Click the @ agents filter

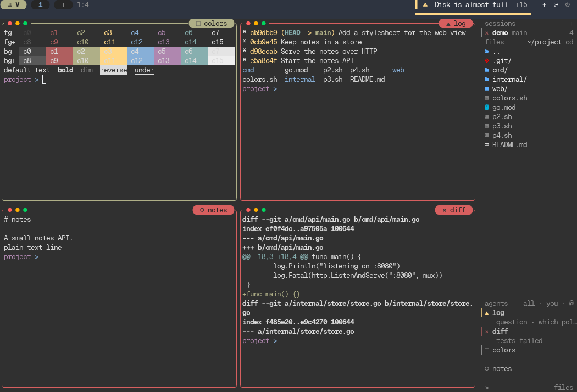click(x=571, y=304)
